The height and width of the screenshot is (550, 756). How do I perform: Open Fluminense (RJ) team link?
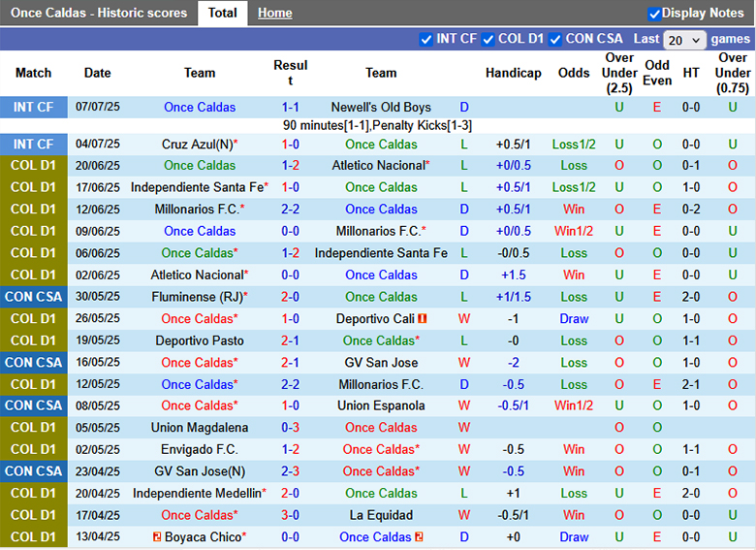tap(197, 297)
